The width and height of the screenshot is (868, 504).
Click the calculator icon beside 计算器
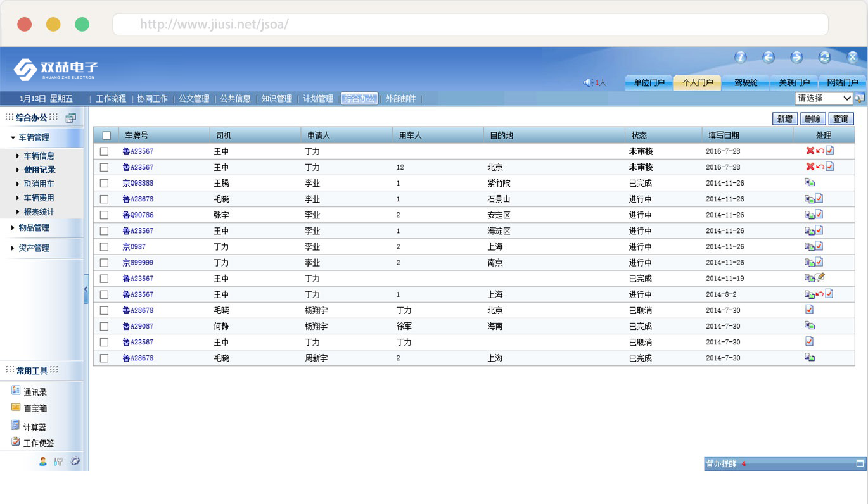click(x=16, y=425)
